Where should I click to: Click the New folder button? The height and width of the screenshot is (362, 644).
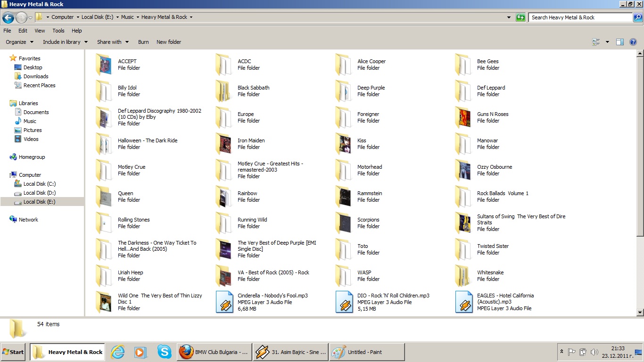pyautogui.click(x=169, y=42)
